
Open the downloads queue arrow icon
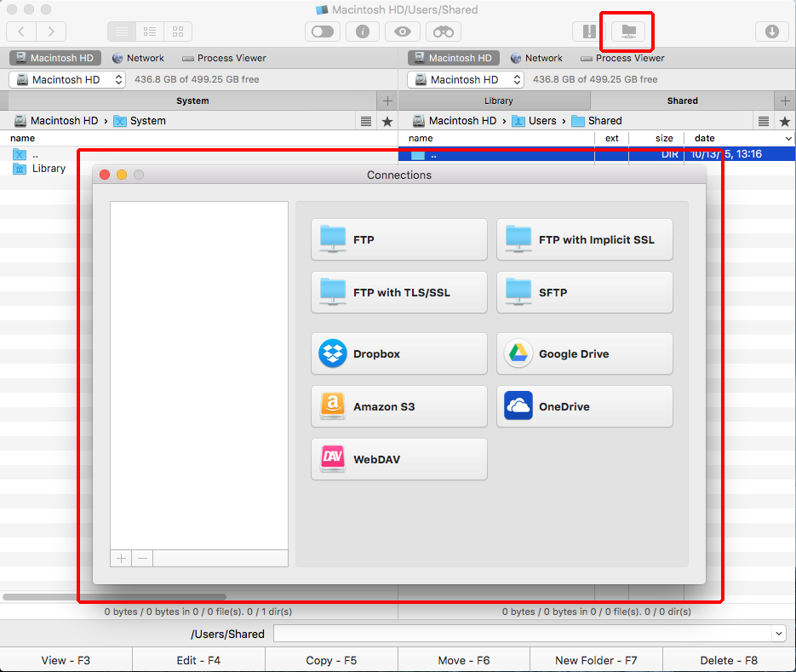pos(771,32)
